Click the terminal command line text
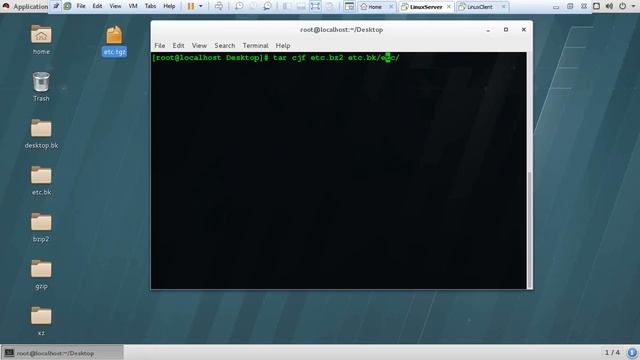640x360 pixels. coord(276,58)
